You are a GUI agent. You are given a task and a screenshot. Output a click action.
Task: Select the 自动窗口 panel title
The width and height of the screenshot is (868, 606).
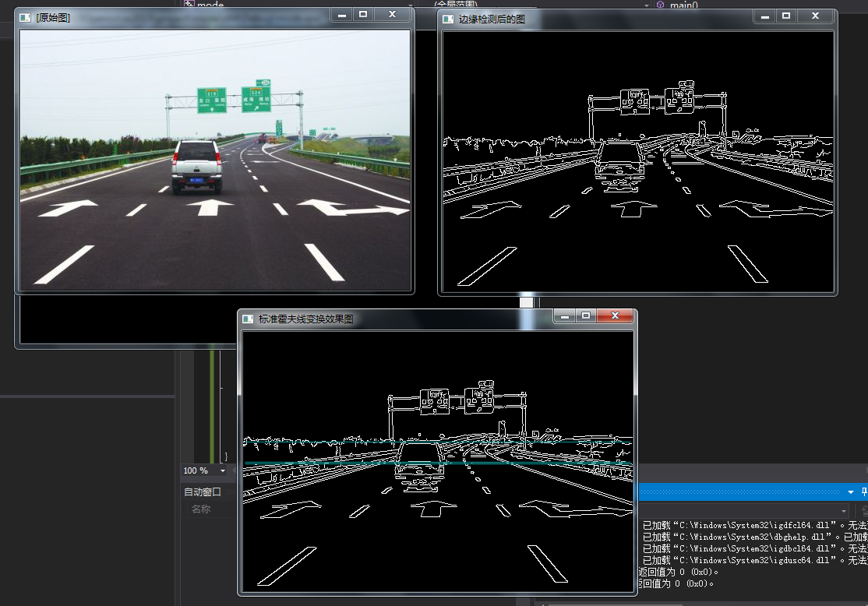click(x=202, y=492)
